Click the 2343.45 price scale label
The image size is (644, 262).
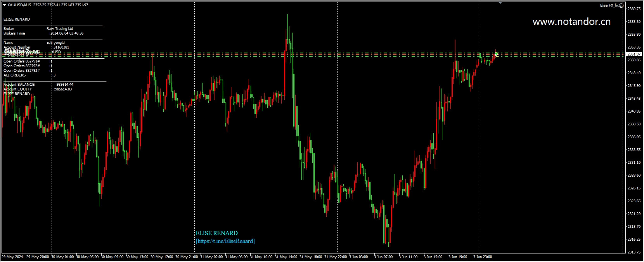[634, 98]
